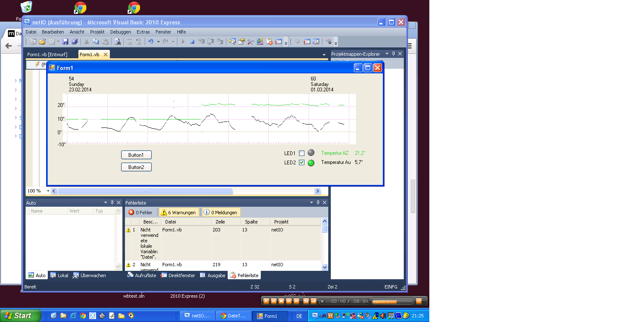Toggle the 6 Warnungen warnings filter
The width and height of the screenshot is (644, 322).
tap(178, 213)
